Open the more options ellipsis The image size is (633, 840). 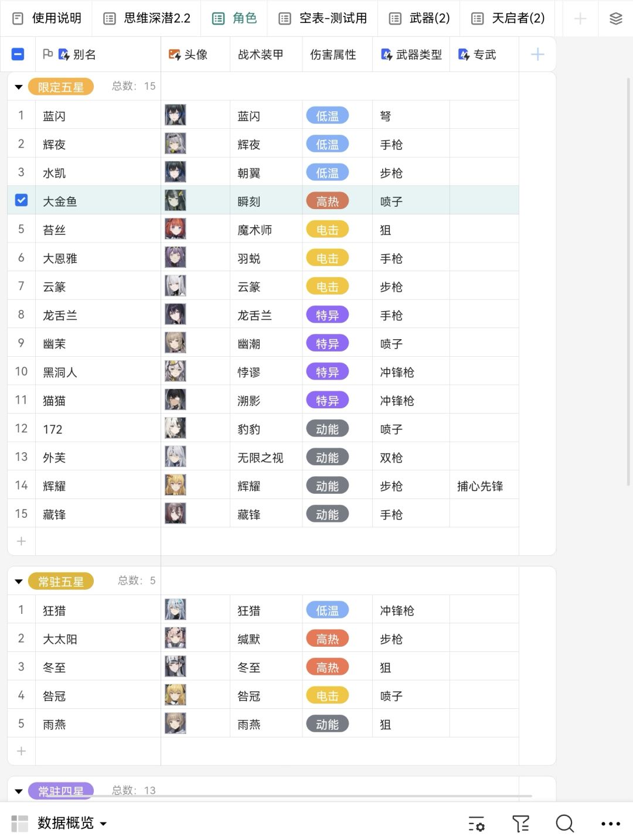[610, 823]
